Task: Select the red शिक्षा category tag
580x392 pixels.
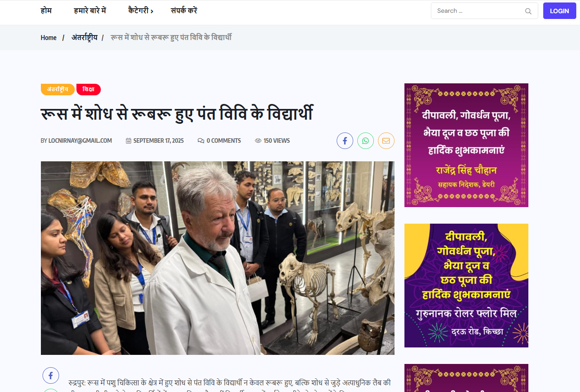Action: [x=88, y=89]
